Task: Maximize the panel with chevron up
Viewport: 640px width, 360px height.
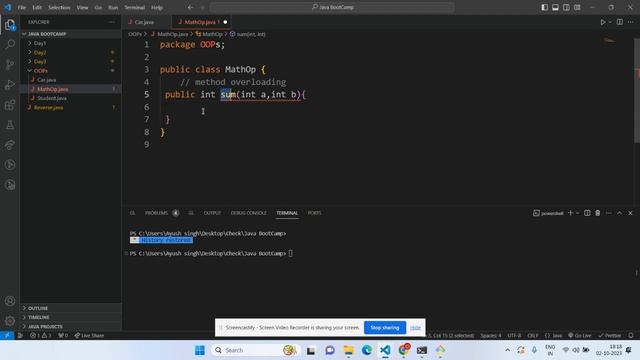Action: (620, 213)
